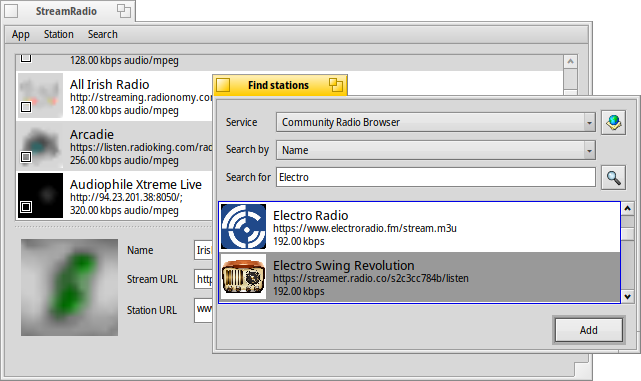The image size is (641, 381).
Task: Click the Arcadie station thumbnail
Action: click(x=40, y=145)
